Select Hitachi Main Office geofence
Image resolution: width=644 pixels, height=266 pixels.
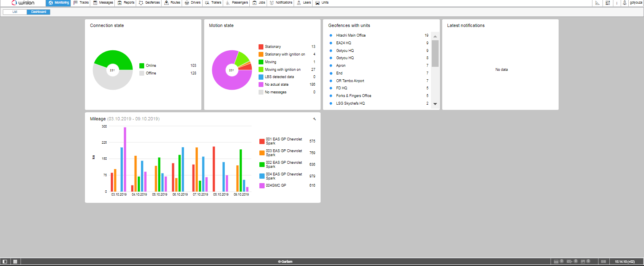pos(351,35)
